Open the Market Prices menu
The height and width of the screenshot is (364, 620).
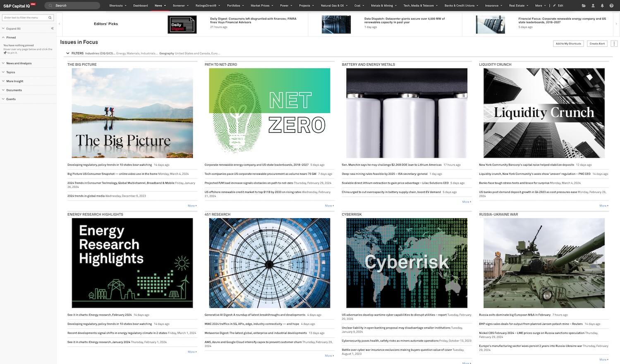tap(262, 6)
